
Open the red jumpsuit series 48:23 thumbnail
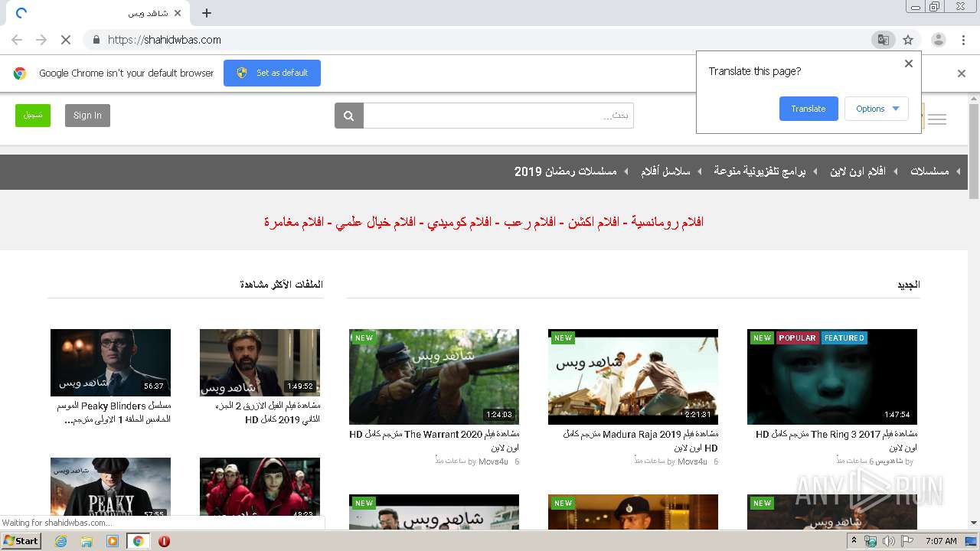pos(260,488)
